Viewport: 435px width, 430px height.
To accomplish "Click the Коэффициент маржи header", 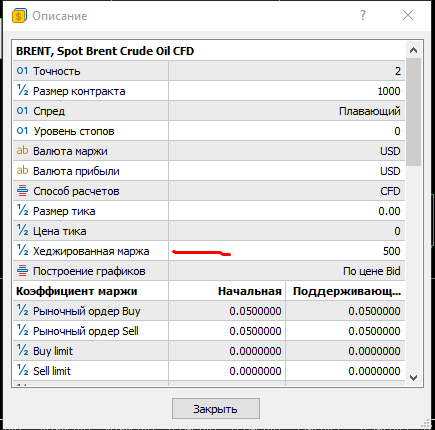I will coord(77,291).
